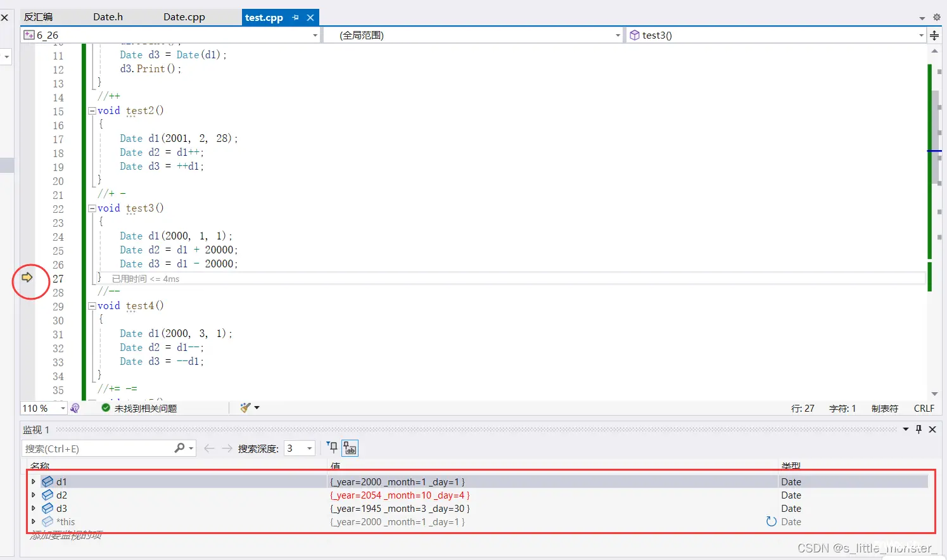Expand the d3 watch variable
This screenshot has width=947, height=560.
[x=34, y=508]
